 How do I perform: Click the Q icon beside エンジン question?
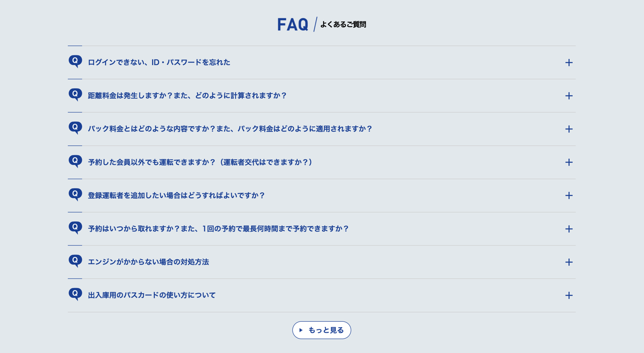75,261
